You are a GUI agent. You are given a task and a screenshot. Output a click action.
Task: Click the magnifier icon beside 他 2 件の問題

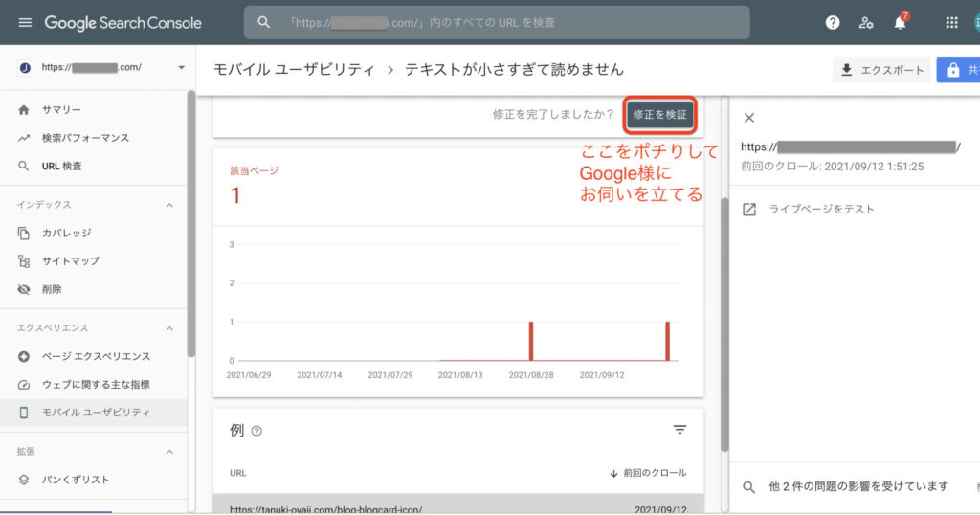pos(748,487)
